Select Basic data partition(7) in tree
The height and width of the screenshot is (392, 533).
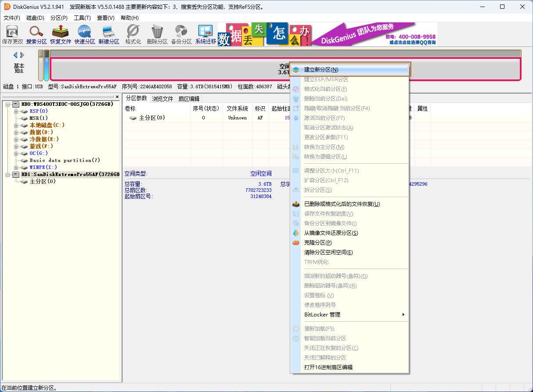point(65,160)
